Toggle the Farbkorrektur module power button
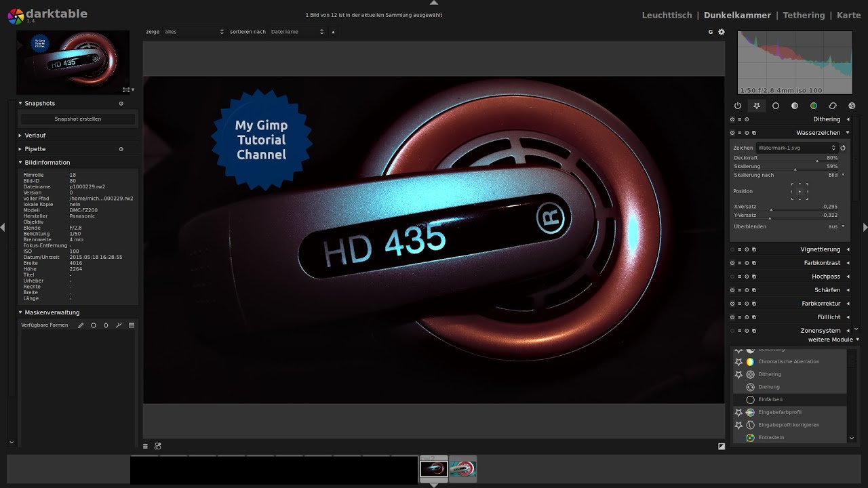Image resolution: width=868 pixels, height=488 pixels. tap(732, 304)
